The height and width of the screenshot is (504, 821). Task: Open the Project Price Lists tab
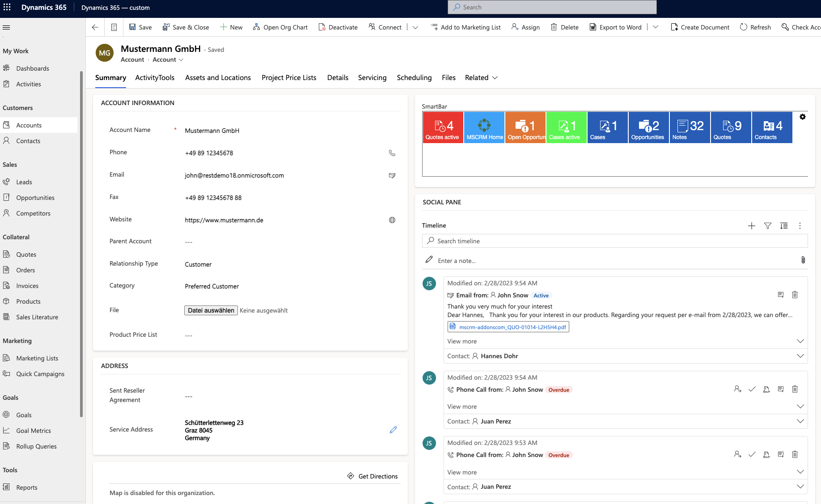tap(289, 78)
